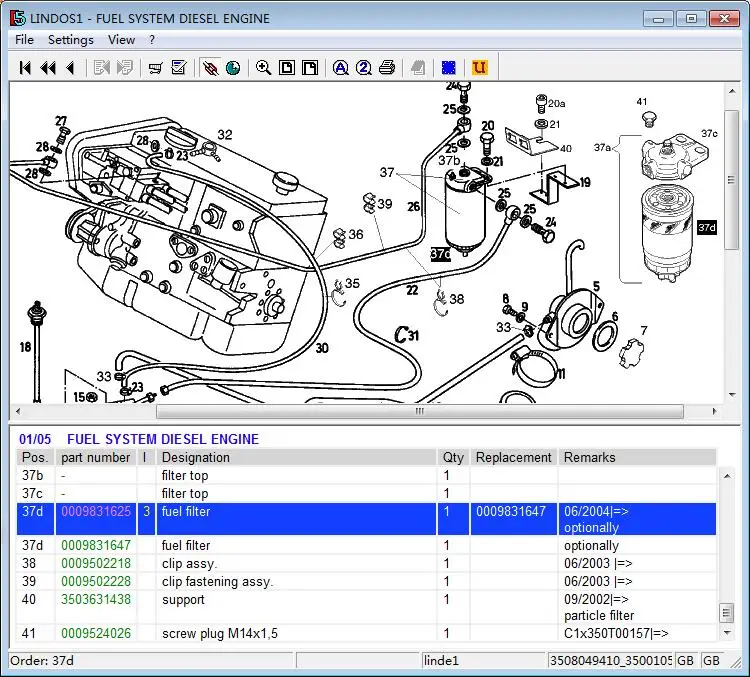
Task: Click the 'Order: 37d' status bar field
Action: [151, 661]
